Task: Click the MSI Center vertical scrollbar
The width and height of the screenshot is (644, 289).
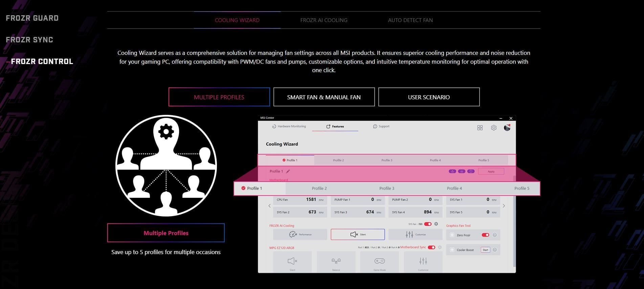Action: click(x=514, y=230)
